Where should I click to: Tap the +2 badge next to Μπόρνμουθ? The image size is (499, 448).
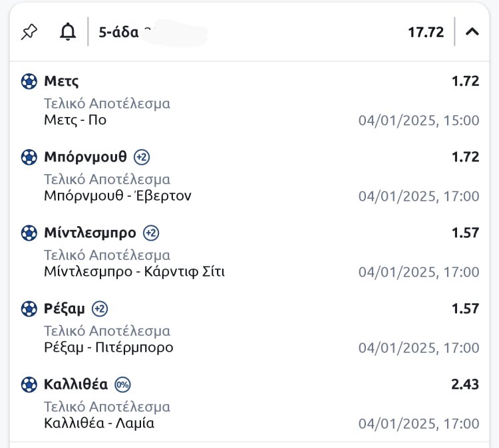pyautogui.click(x=142, y=158)
